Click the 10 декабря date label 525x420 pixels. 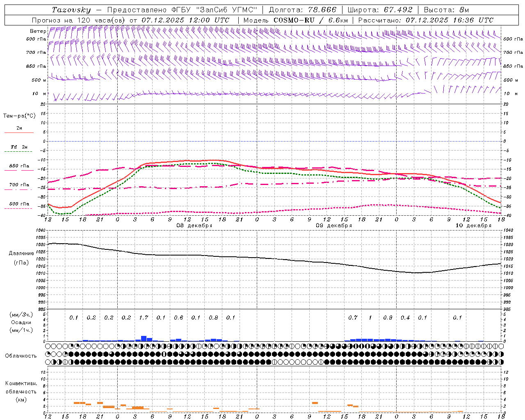click(x=473, y=226)
